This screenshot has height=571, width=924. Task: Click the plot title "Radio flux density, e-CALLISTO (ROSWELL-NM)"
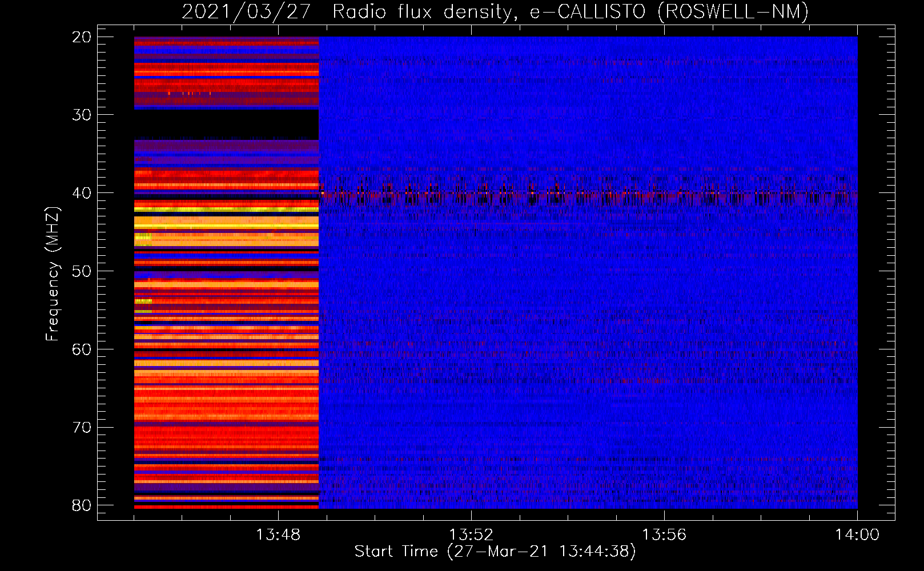(571, 11)
